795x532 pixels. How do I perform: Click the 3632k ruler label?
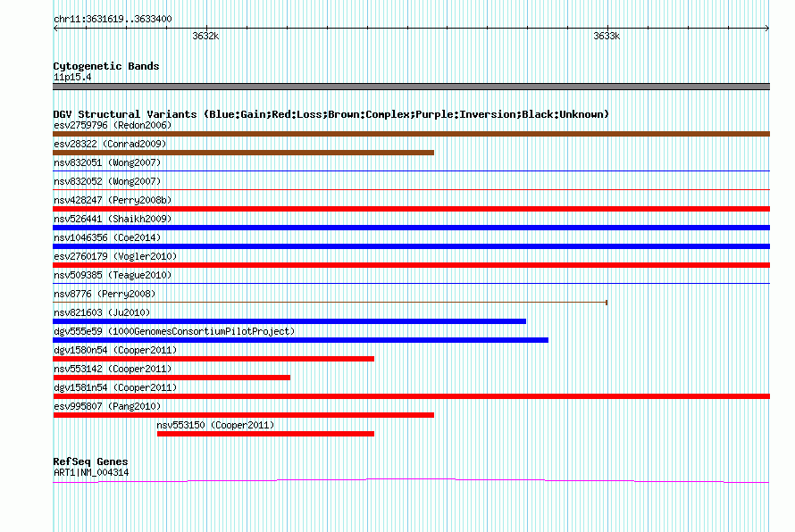pos(205,36)
